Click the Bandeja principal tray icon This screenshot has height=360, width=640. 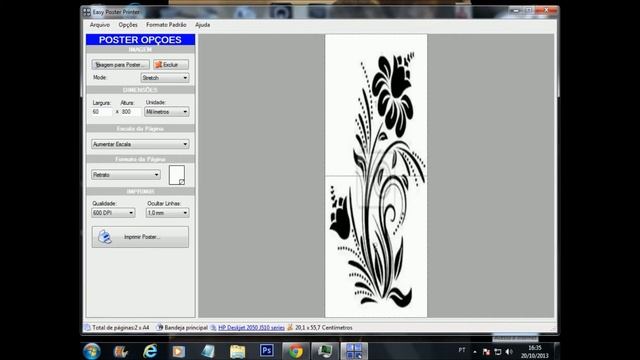point(160,327)
